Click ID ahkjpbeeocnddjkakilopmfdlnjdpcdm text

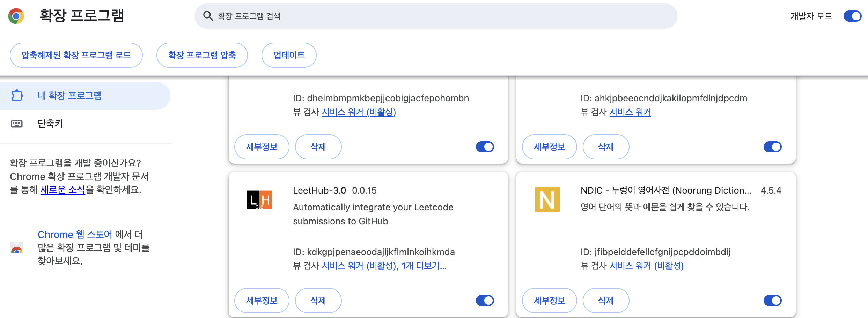(664, 98)
